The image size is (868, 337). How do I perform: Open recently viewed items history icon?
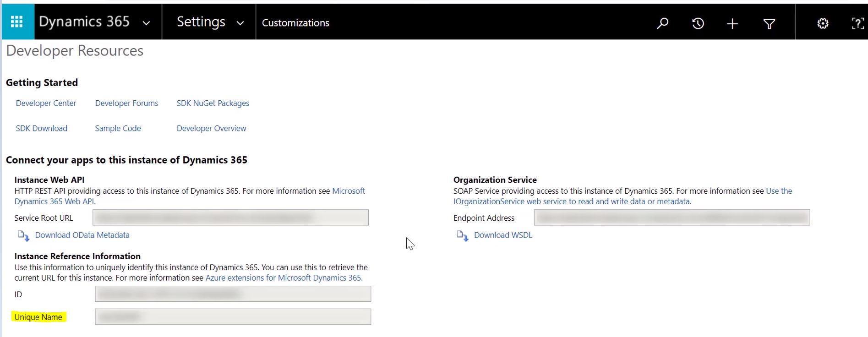click(698, 23)
